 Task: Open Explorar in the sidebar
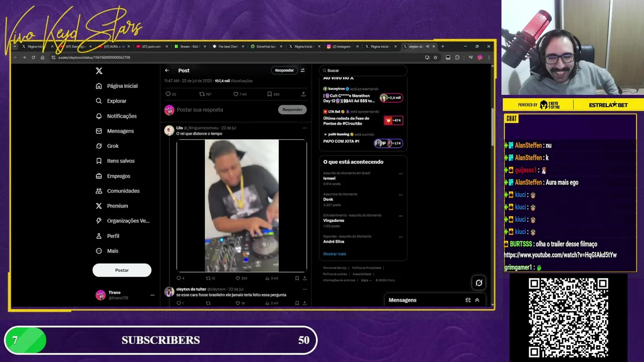111,101
